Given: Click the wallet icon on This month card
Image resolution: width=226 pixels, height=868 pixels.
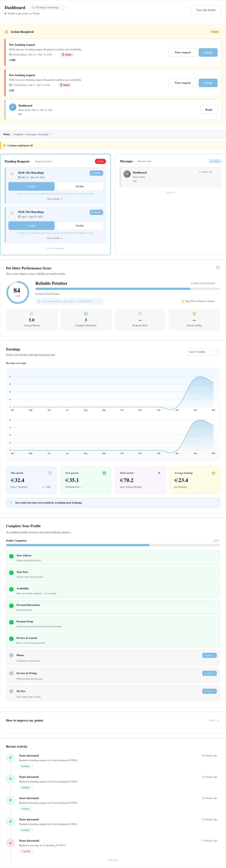Looking at the screenshot, I should point(50,473).
